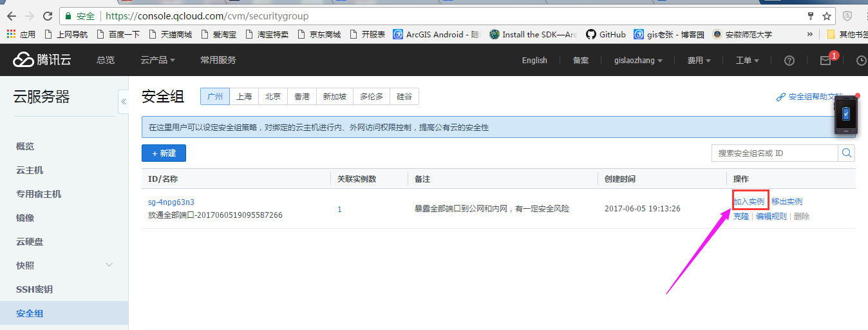Open the 应用 apps bookmark icon
This screenshot has height=330, width=868.
(21, 34)
